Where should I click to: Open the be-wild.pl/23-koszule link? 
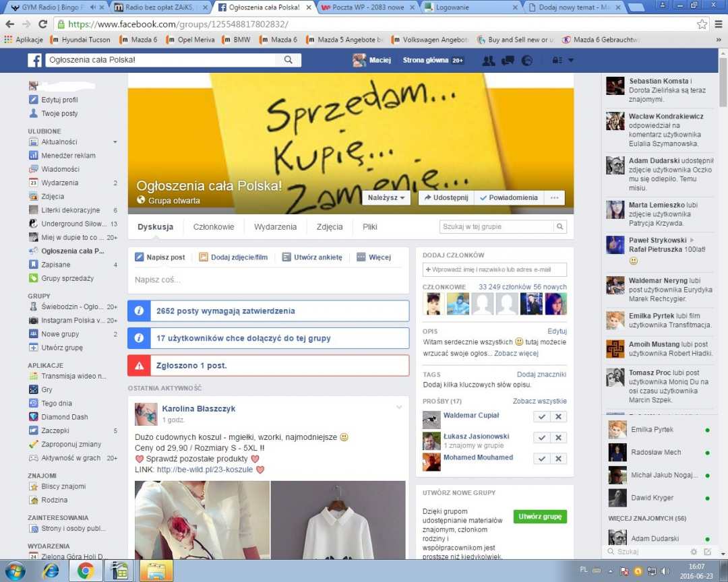[x=205, y=470]
